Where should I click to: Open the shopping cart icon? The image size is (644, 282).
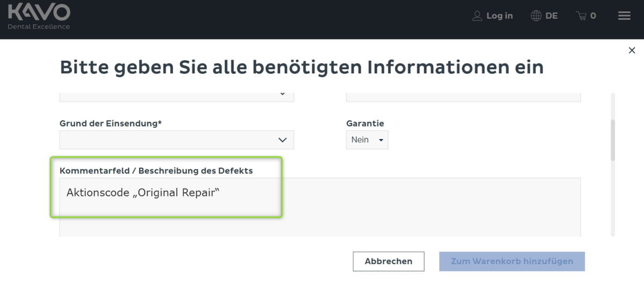coord(581,16)
